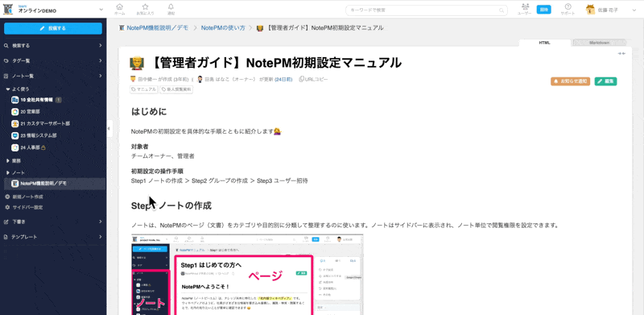The width and height of the screenshot is (644, 315).
Task: Click the page width collapse arrows icon
Action: [x=621, y=53]
